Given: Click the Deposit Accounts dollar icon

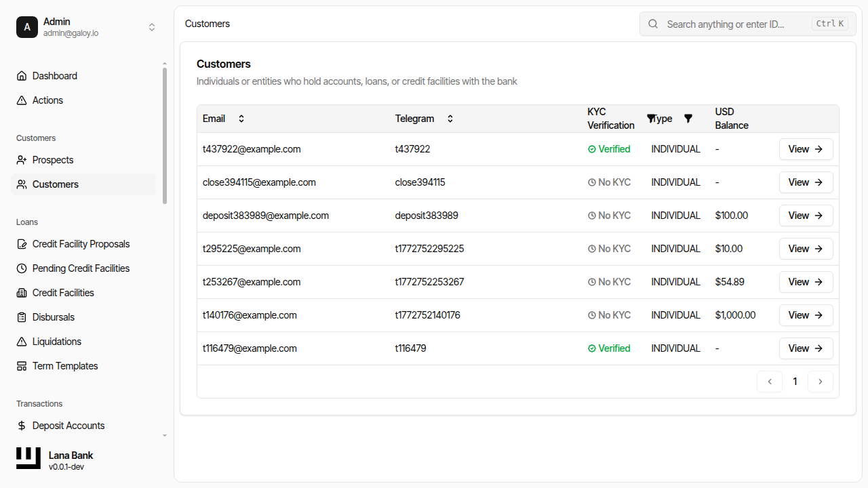Looking at the screenshot, I should 21,425.
